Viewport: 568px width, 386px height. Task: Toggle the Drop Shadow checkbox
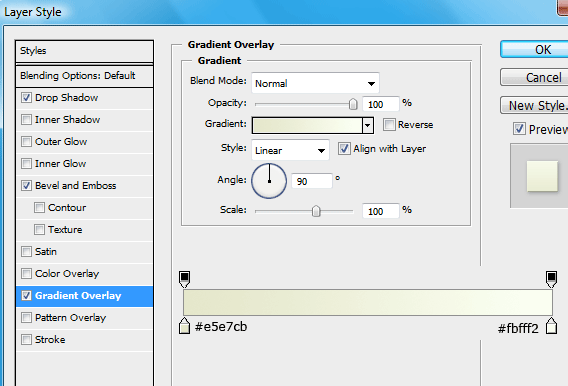[26, 97]
